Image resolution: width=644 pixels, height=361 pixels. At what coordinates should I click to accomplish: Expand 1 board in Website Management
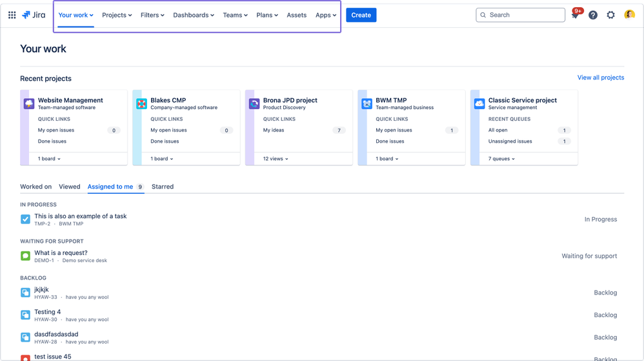coord(49,159)
